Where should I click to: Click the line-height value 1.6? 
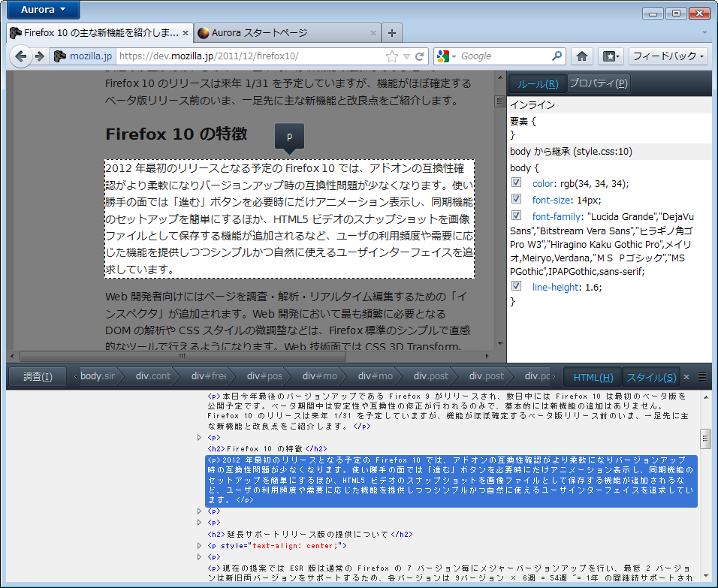tap(592, 287)
